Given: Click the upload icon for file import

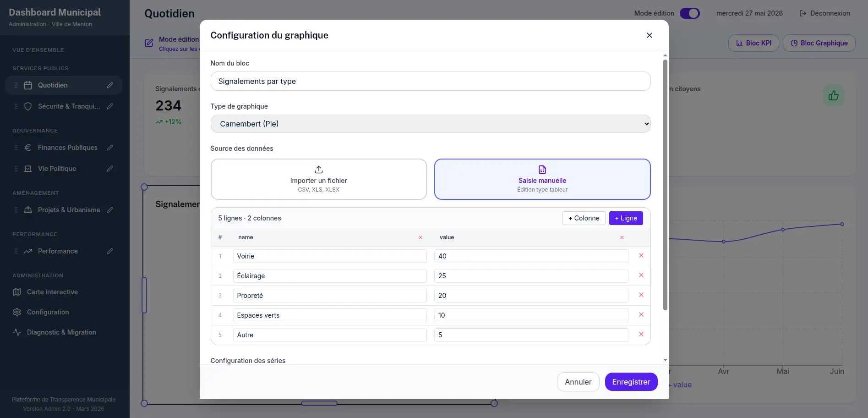Looking at the screenshot, I should coord(319,170).
